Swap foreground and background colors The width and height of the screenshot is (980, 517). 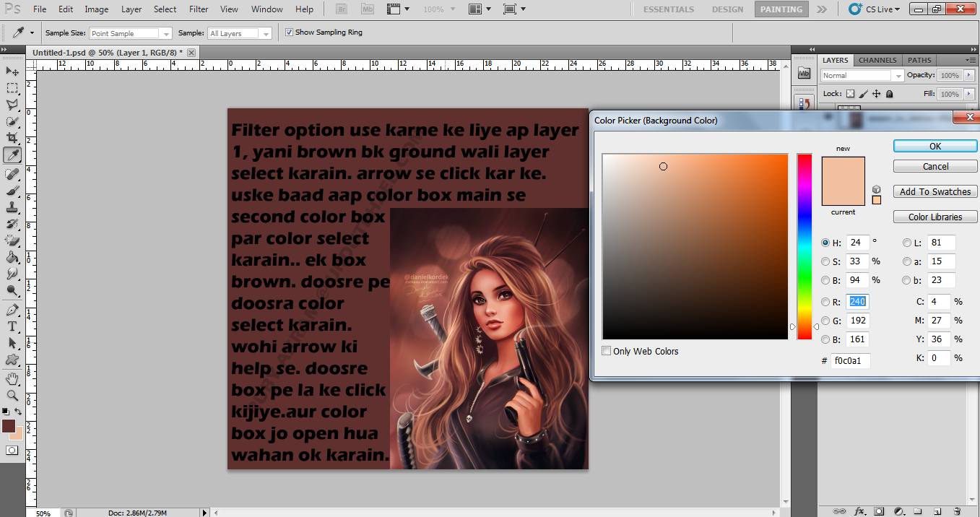(x=19, y=412)
